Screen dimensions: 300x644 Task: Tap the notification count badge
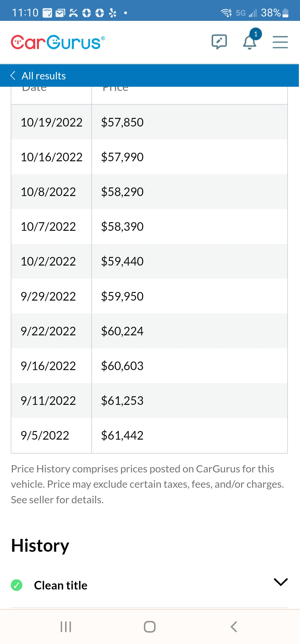pos(256,34)
